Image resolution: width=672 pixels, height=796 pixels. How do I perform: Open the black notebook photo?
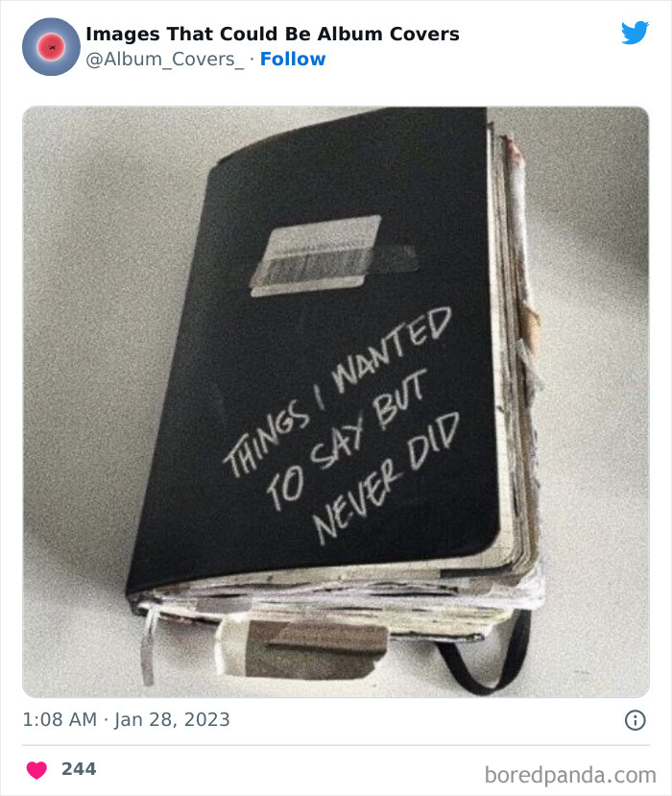(335, 401)
